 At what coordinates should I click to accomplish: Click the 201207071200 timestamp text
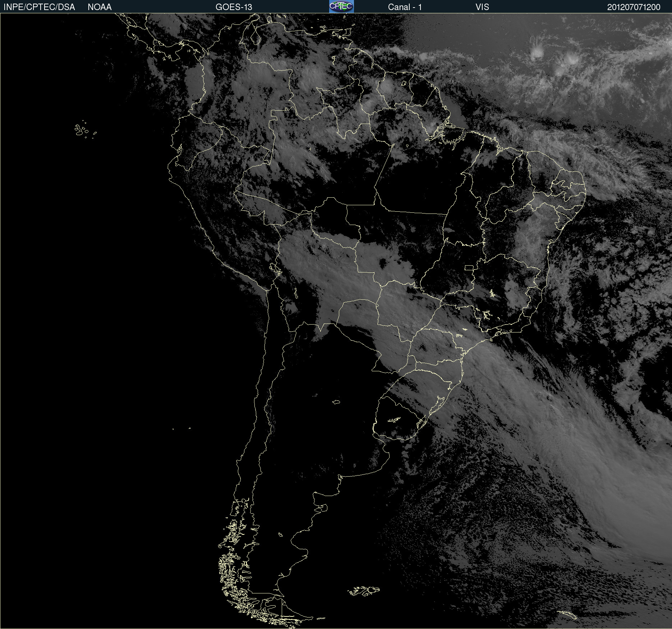[634, 7]
